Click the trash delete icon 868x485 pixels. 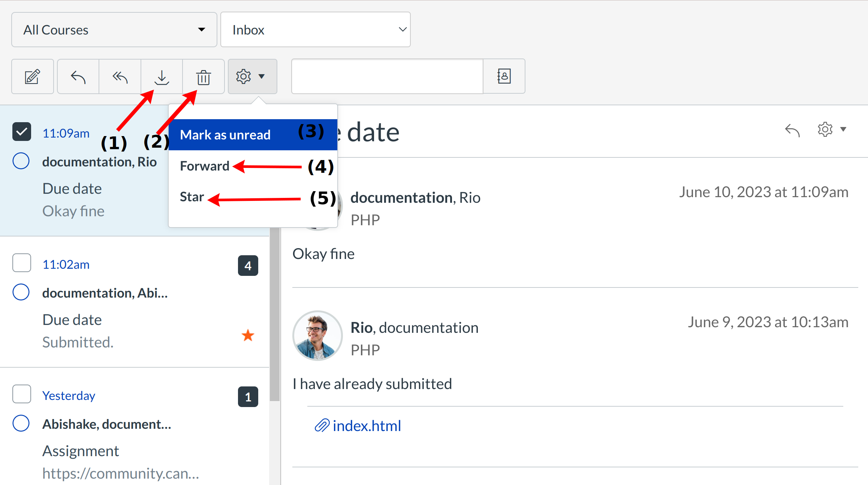coord(204,76)
